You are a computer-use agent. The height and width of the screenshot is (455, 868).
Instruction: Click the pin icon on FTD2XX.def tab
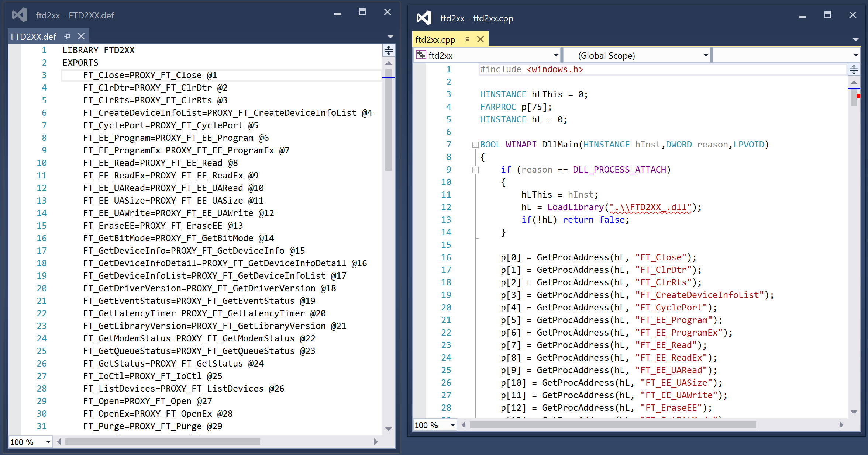click(67, 36)
